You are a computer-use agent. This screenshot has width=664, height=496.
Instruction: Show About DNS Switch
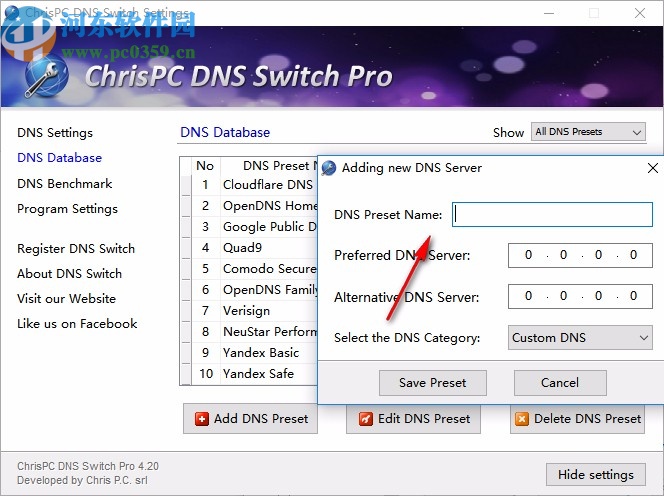pyautogui.click(x=69, y=274)
